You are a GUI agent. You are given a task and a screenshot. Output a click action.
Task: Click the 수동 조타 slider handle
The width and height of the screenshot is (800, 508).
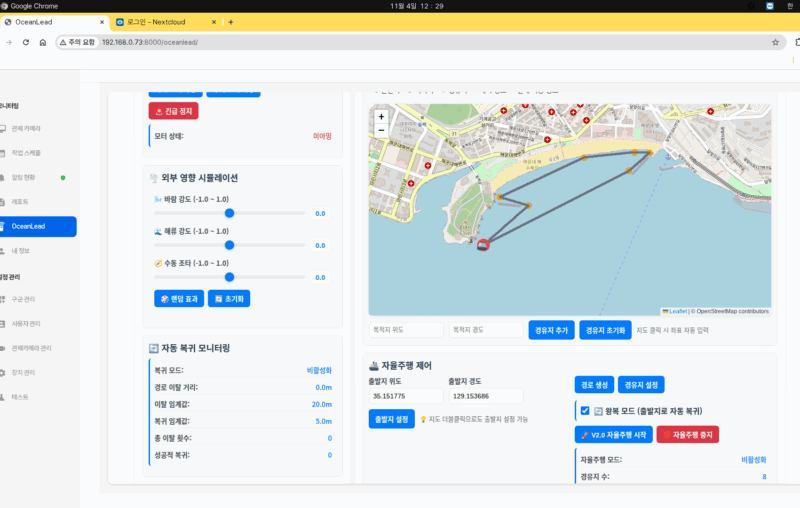tap(229, 276)
